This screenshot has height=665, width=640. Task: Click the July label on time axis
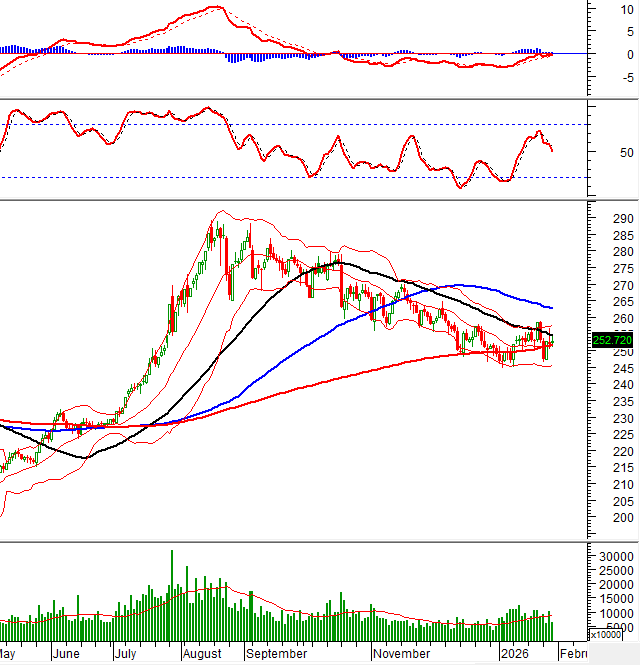tap(125, 653)
